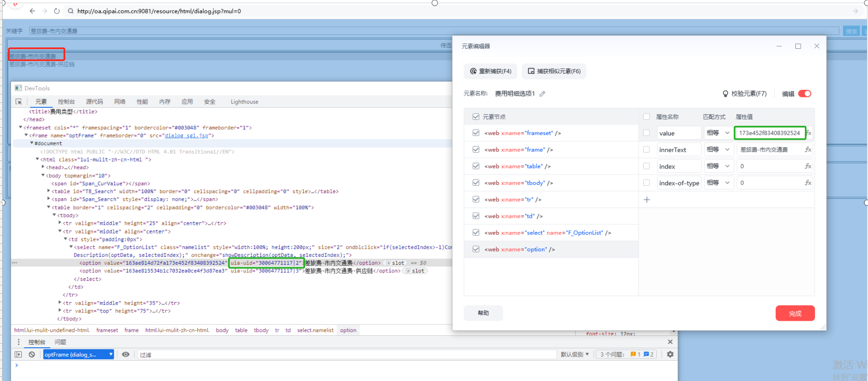Click the pencil icon to rename element

(542, 94)
